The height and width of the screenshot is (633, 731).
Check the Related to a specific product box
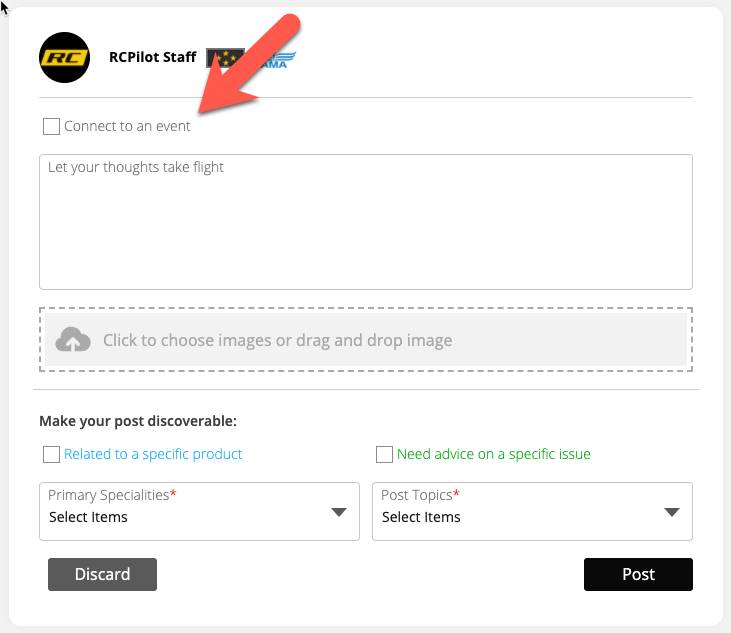[x=51, y=455]
